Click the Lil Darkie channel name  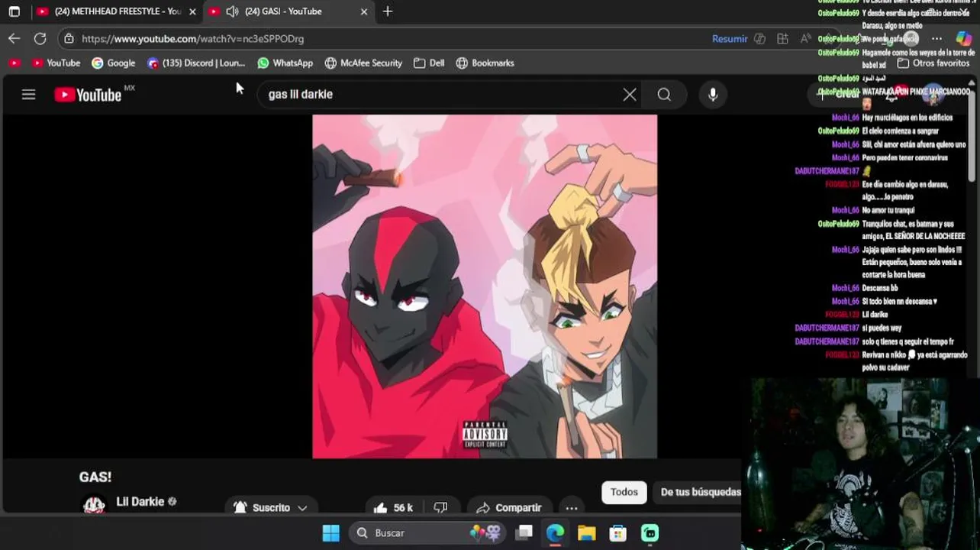coord(140,502)
